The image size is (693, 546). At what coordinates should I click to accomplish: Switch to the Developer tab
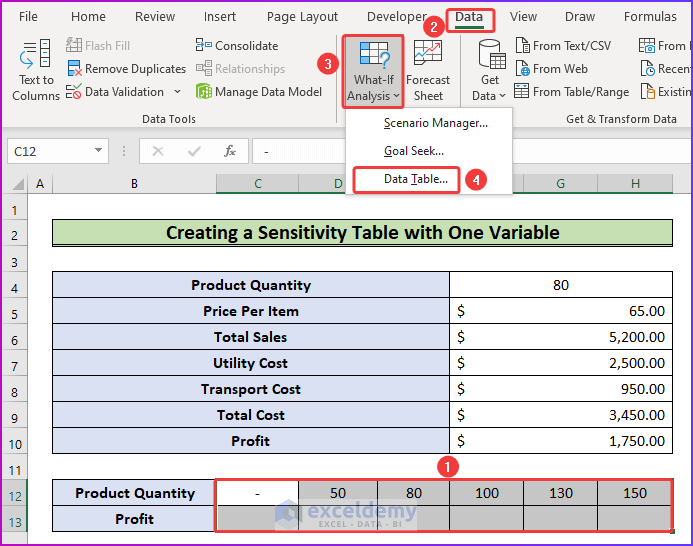point(396,17)
